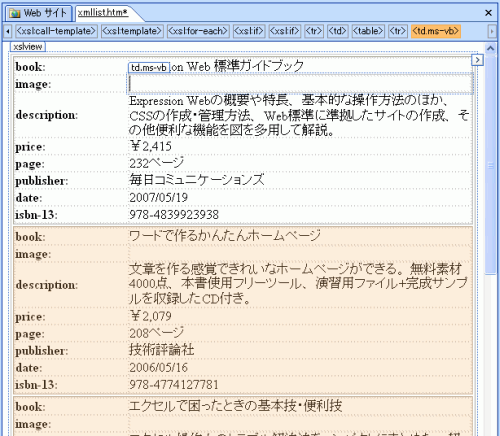Image resolution: width=500 pixels, height=436 pixels.
Task: Open the data view options chevron button
Action: coord(477,60)
